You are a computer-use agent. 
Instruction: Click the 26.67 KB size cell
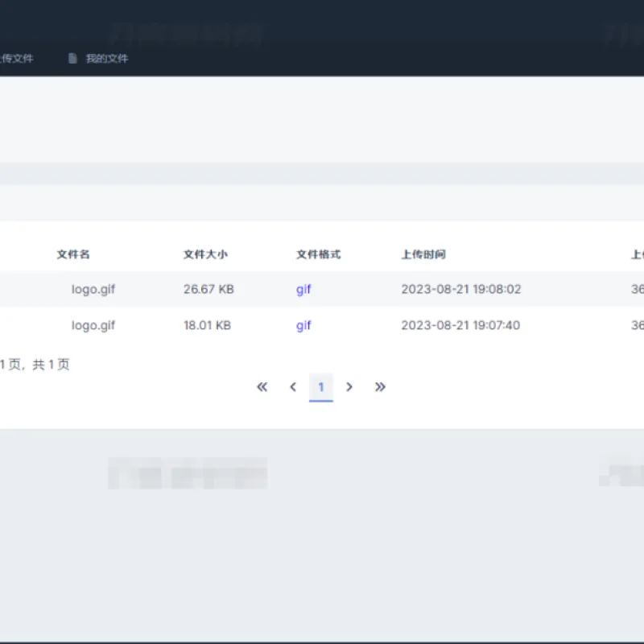(208, 289)
